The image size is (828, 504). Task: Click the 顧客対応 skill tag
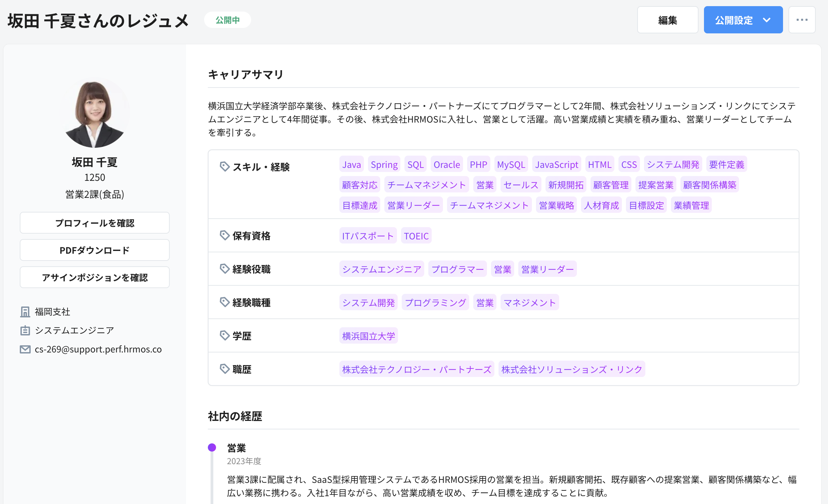(360, 185)
